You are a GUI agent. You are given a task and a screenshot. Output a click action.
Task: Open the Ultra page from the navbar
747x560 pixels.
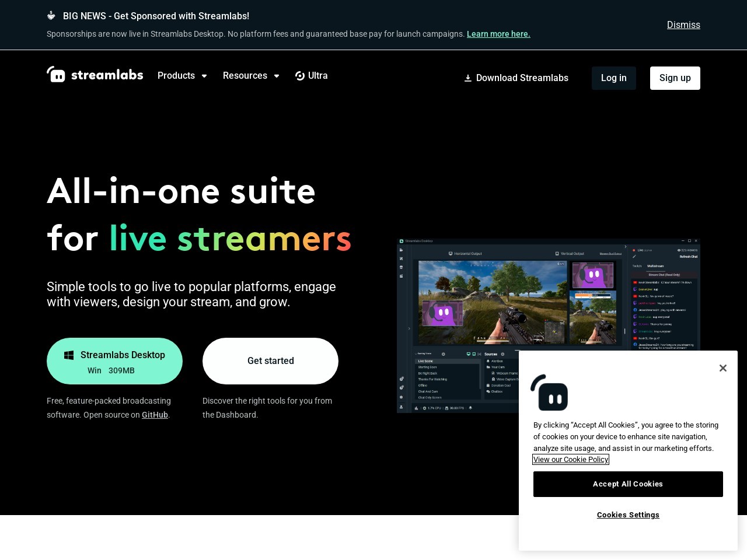point(317,76)
